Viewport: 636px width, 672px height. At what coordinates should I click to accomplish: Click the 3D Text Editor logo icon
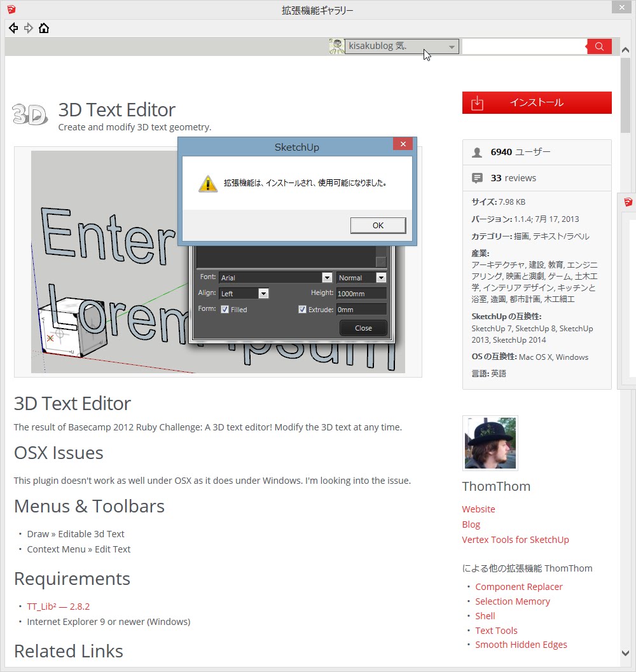[30, 114]
